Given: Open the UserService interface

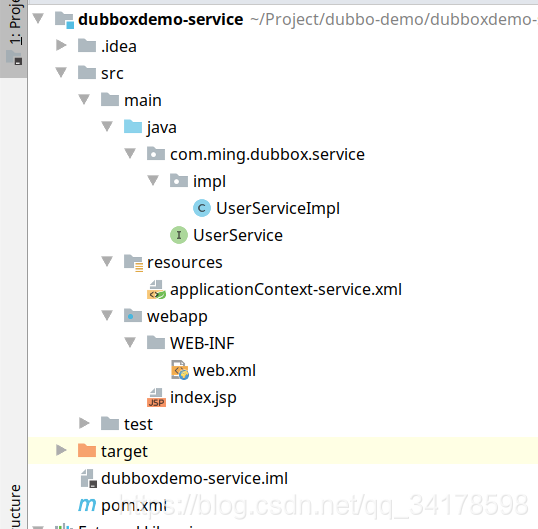Looking at the screenshot, I should coord(238,235).
